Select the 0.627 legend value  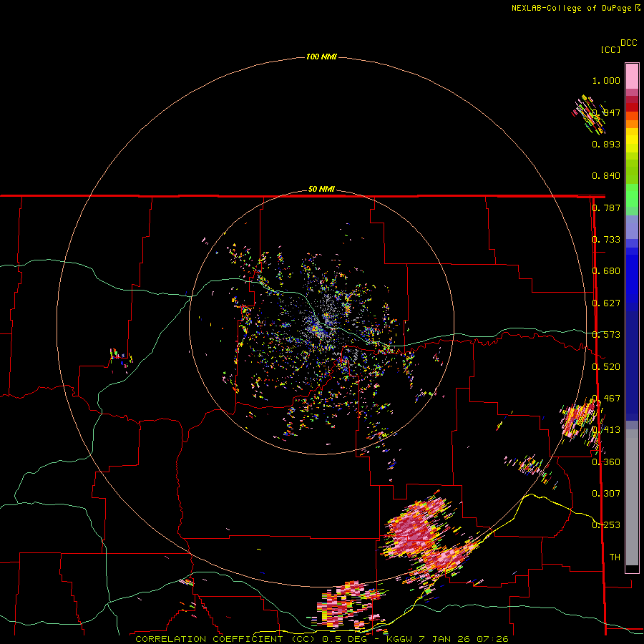[606, 303]
